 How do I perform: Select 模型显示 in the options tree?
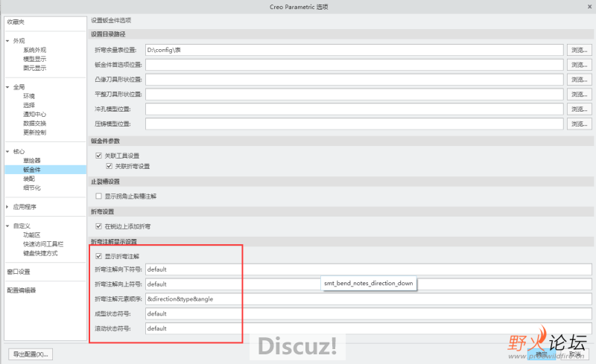pyautogui.click(x=34, y=59)
